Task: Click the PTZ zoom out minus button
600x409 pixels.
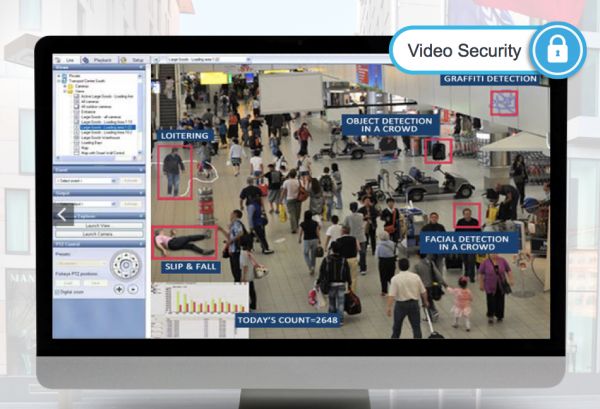Action: [133, 289]
